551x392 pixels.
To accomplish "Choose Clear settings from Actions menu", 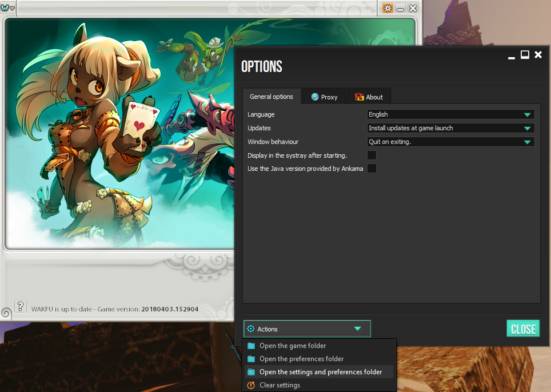I will pyautogui.click(x=320, y=385).
